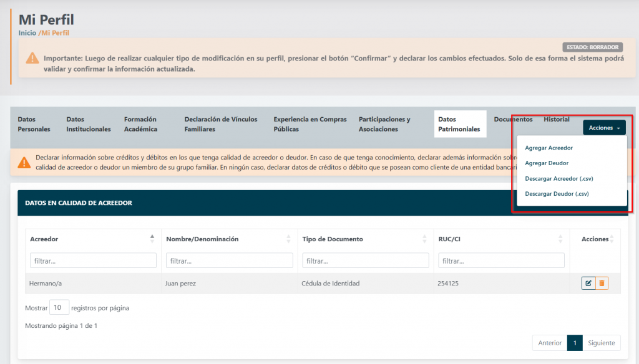
Task: Click Mostrando página 1 de 1 text
Action: tap(61, 326)
